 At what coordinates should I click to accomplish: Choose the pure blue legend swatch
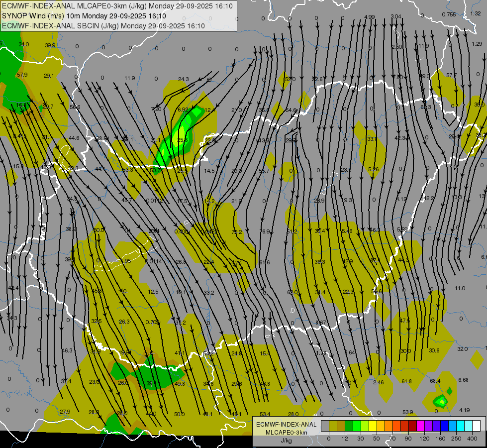click(x=445, y=426)
